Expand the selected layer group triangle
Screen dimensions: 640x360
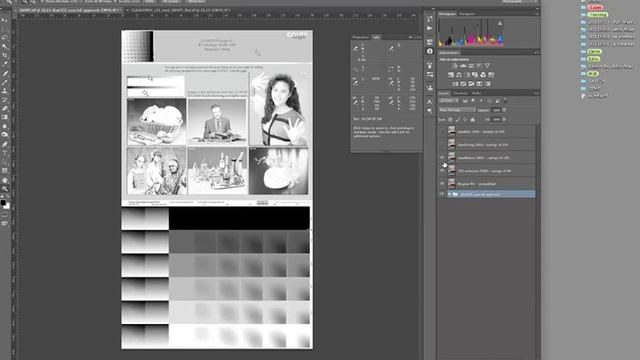pyautogui.click(x=449, y=194)
